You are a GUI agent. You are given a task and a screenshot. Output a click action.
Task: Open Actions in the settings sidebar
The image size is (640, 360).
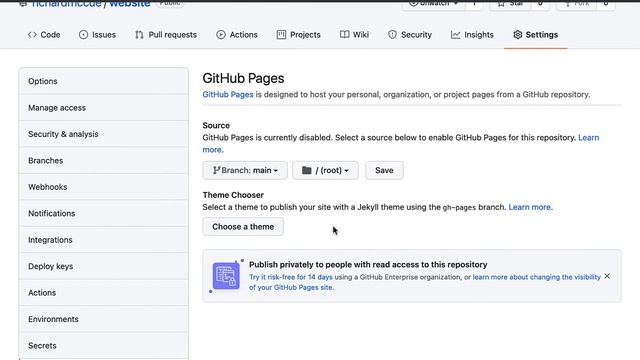(104, 293)
